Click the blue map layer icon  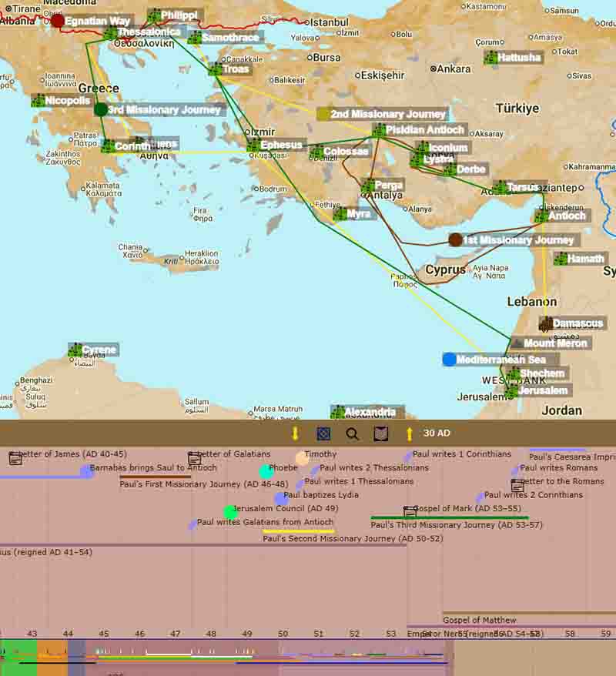click(323, 433)
